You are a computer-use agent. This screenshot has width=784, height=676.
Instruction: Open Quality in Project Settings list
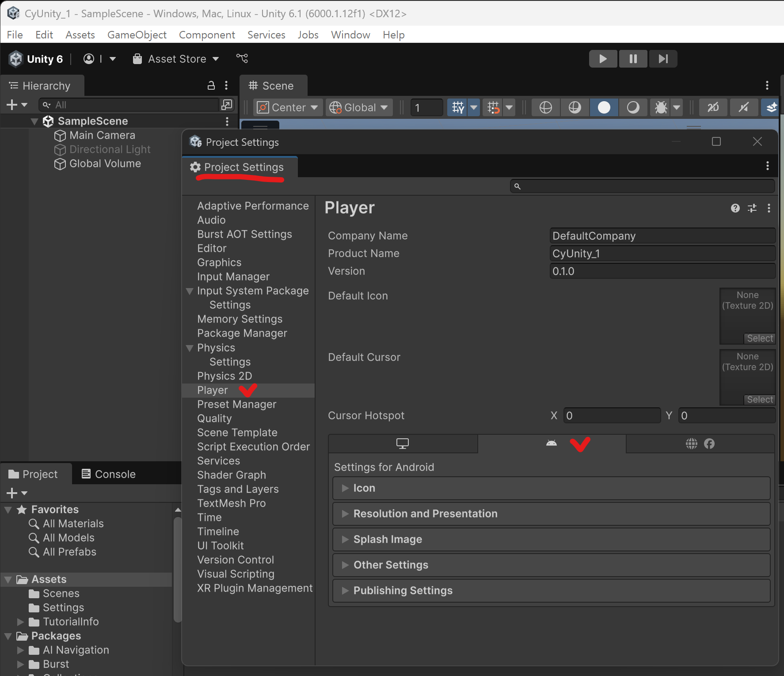click(214, 418)
